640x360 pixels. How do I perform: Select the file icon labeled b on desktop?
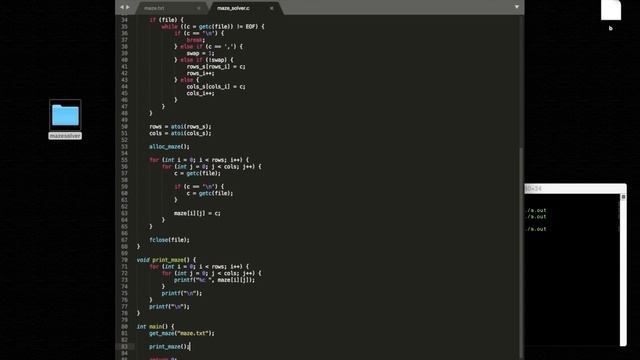point(611,16)
